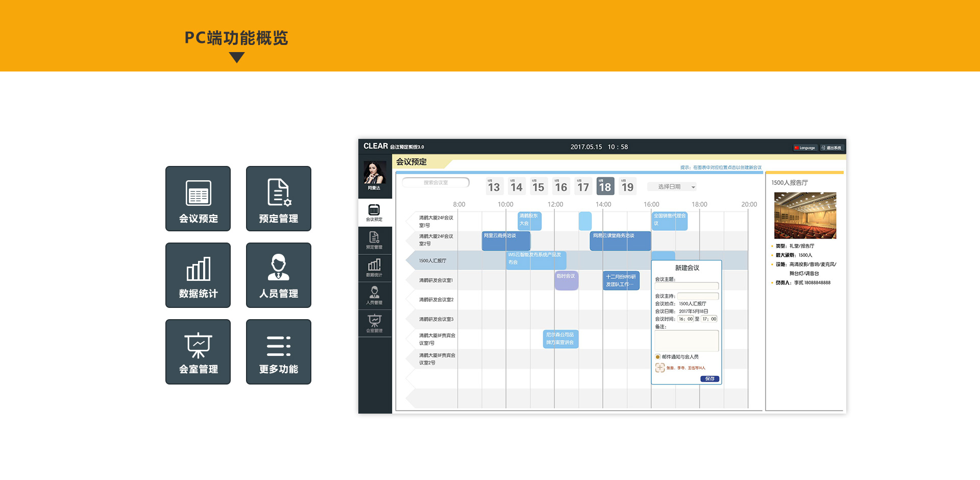Open 数据统计 in the app's dark sidebar
Viewport: 980px width, 480px height.
tap(374, 268)
